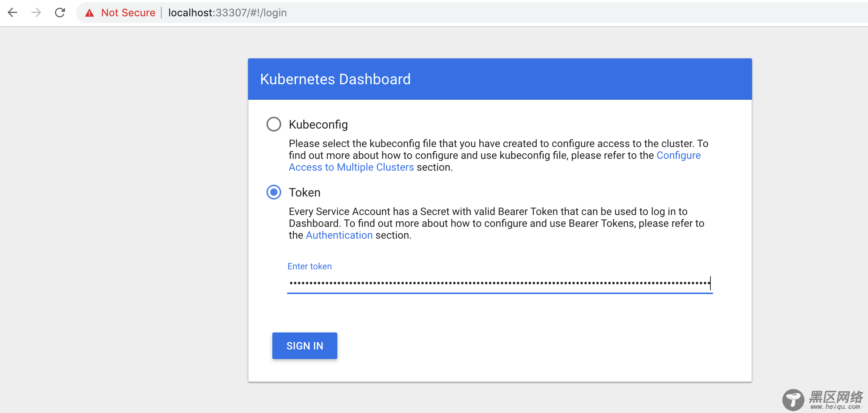This screenshot has width=868, height=413.
Task: Click the Not Secure label text
Action: [128, 13]
